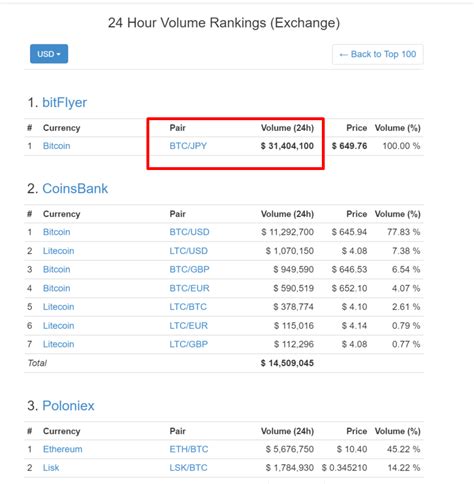
Task: Click the BTC/JPY pair link
Action: 188,146
